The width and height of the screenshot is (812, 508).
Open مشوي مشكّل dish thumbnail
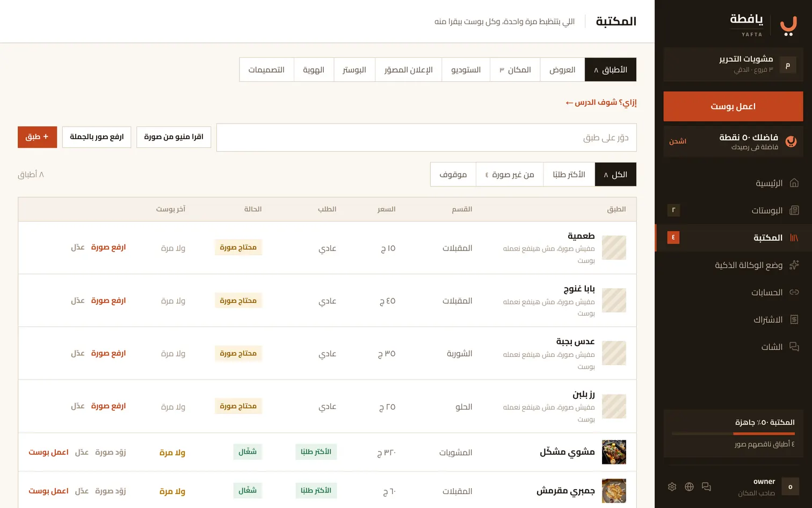pyautogui.click(x=614, y=452)
